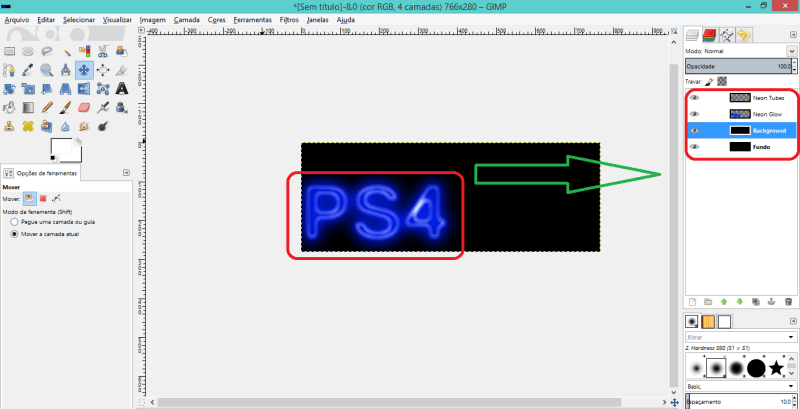This screenshot has width=800, height=409.
Task: Toggle visibility of the Fundo layer
Action: point(694,146)
